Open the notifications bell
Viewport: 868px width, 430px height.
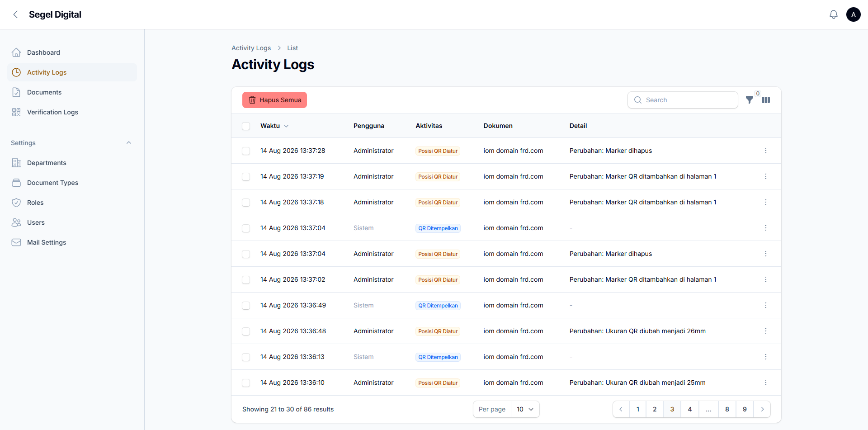pyautogui.click(x=834, y=14)
